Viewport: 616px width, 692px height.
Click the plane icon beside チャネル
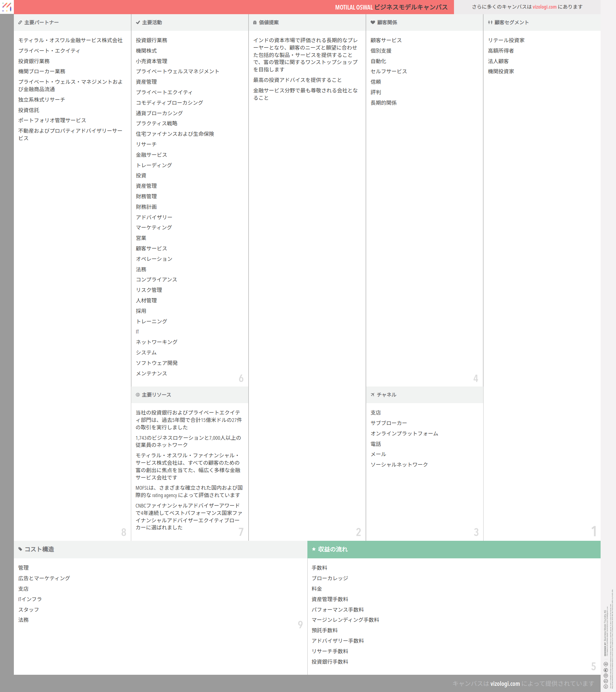372,395
